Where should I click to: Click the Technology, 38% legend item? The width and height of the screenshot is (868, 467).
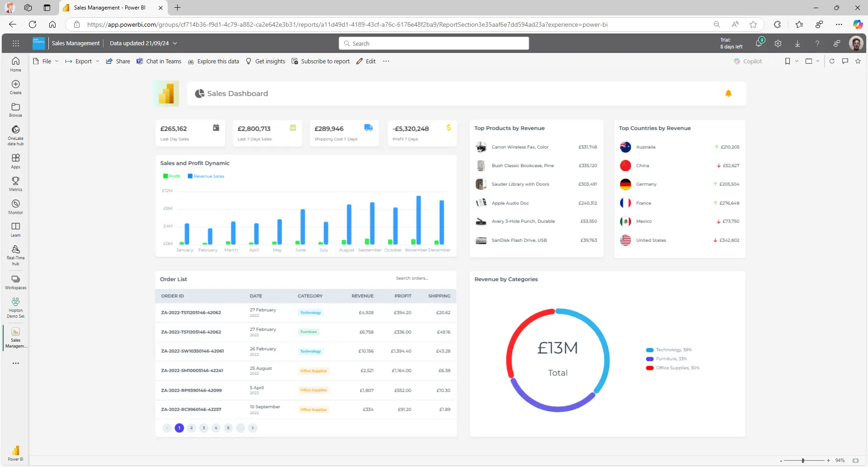[669, 350]
